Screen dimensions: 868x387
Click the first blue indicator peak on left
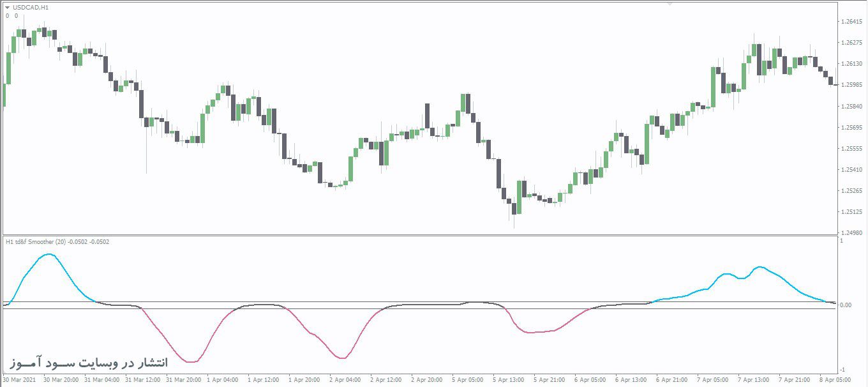(49, 255)
